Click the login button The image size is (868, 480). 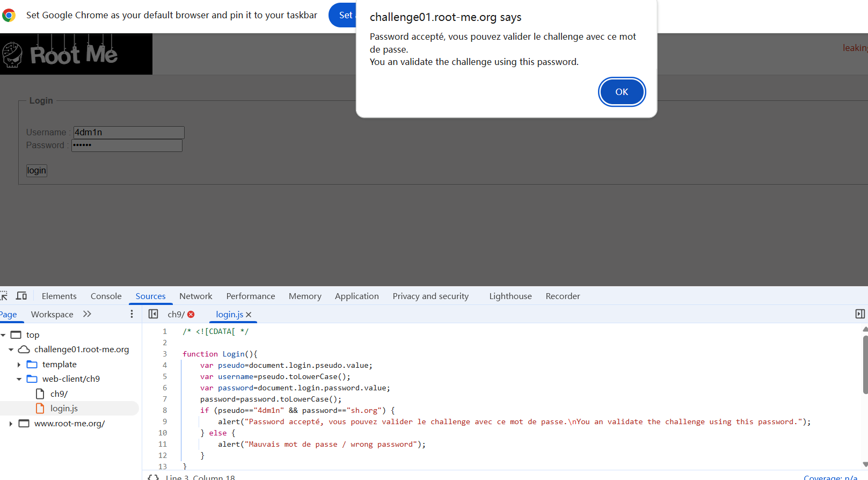[x=37, y=170]
